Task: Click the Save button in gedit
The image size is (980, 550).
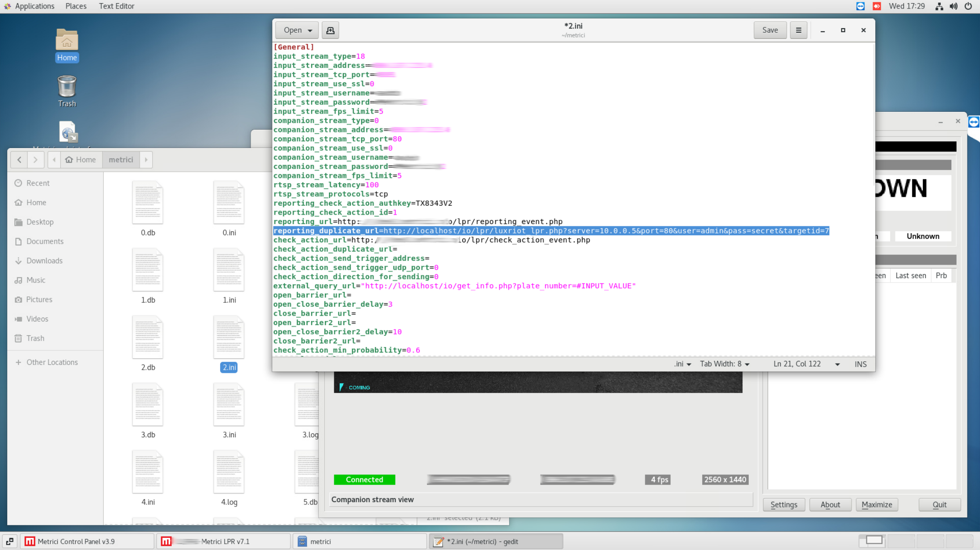Action: click(x=770, y=30)
